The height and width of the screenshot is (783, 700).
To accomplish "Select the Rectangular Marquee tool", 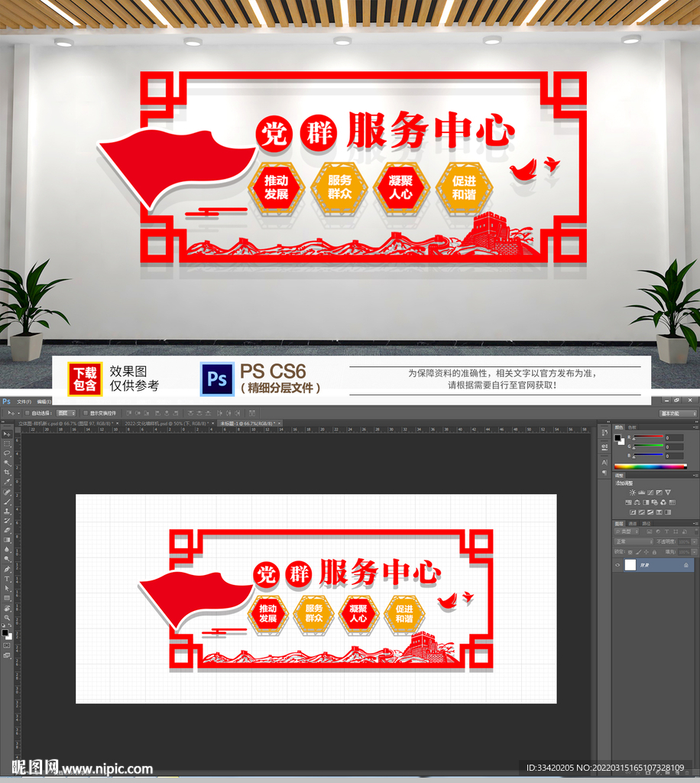I will 7,443.
